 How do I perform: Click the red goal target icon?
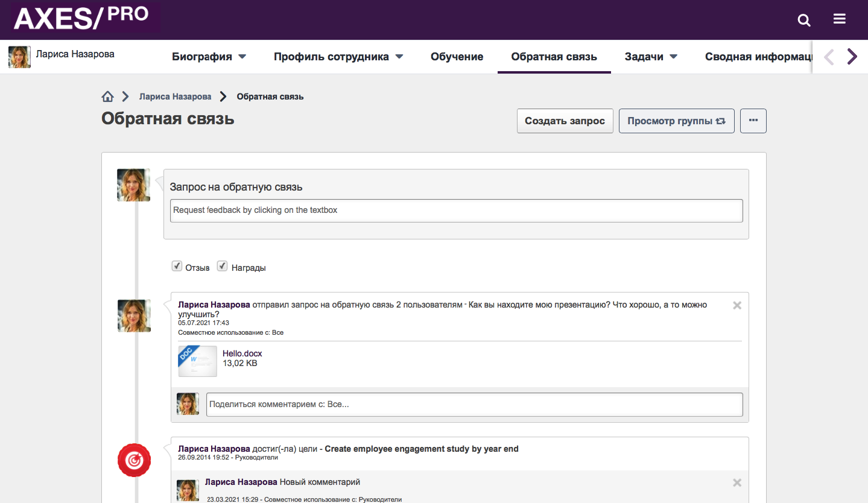tap(134, 460)
